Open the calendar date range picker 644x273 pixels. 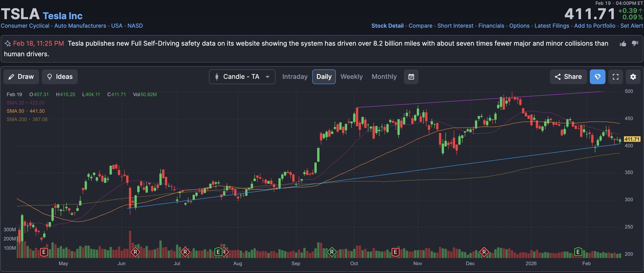point(411,77)
